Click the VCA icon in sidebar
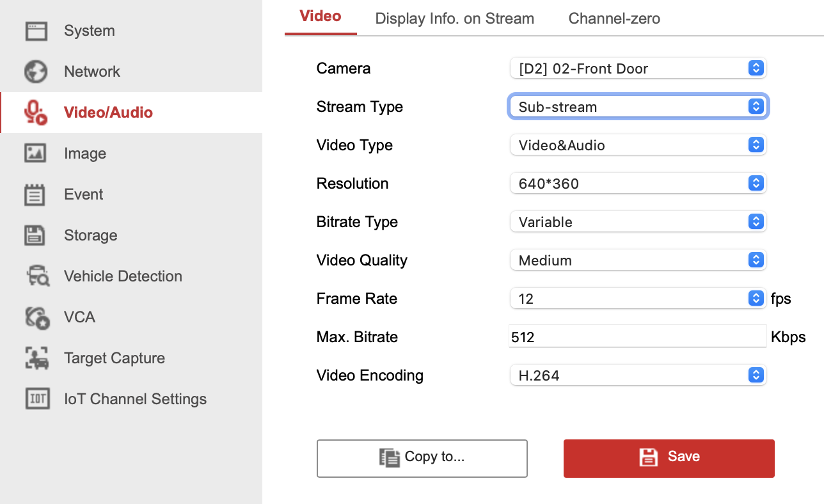824x504 pixels. coord(37,317)
